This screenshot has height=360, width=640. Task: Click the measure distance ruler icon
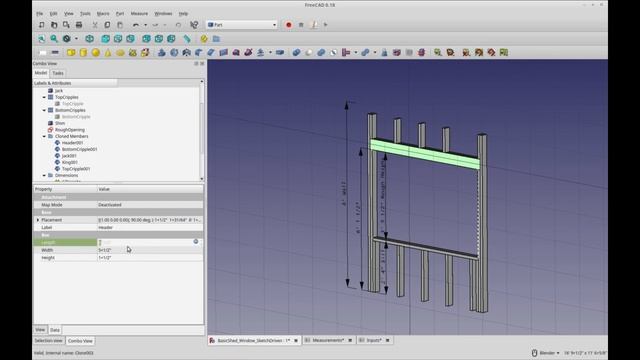(x=187, y=39)
